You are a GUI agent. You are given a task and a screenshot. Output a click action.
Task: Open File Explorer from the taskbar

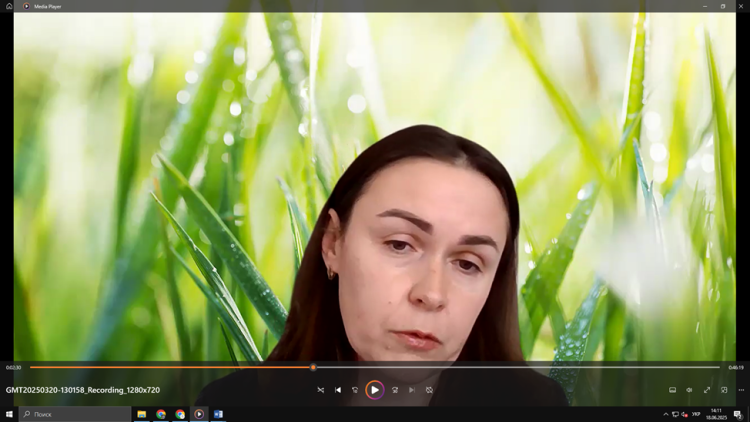coord(142,414)
